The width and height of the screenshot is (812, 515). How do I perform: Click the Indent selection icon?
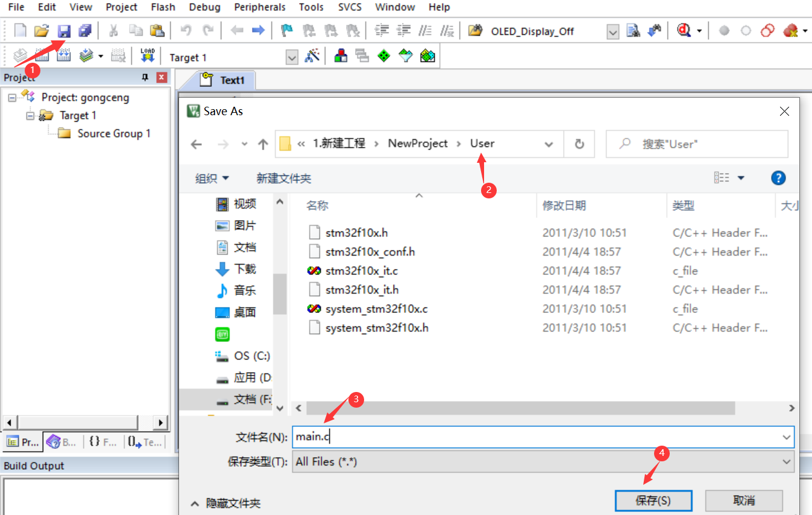click(381, 30)
